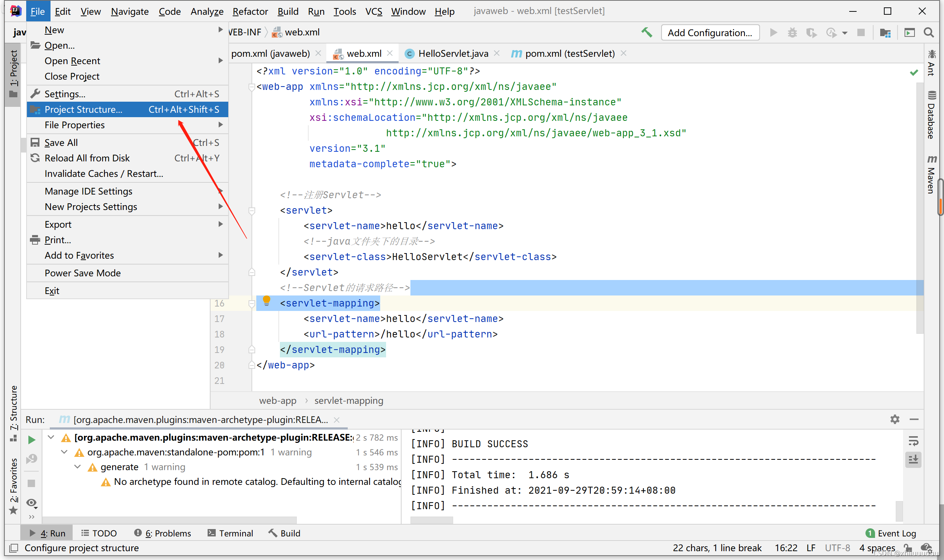
Task: Open Run panel settings gear
Action: click(x=895, y=419)
